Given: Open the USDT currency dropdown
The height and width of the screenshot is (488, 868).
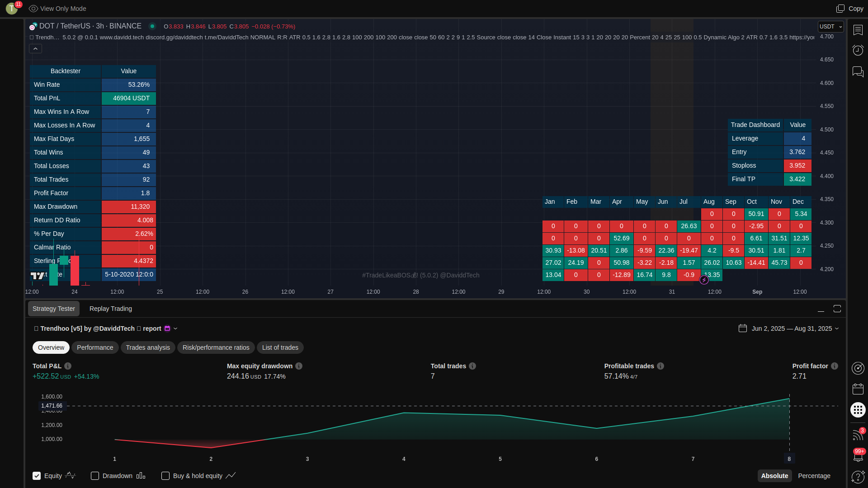Looking at the screenshot, I should coord(831,27).
